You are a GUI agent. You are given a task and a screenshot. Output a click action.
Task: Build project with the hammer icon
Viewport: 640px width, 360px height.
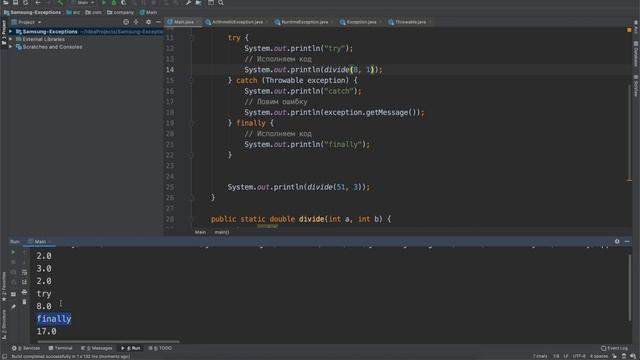(60, 3)
